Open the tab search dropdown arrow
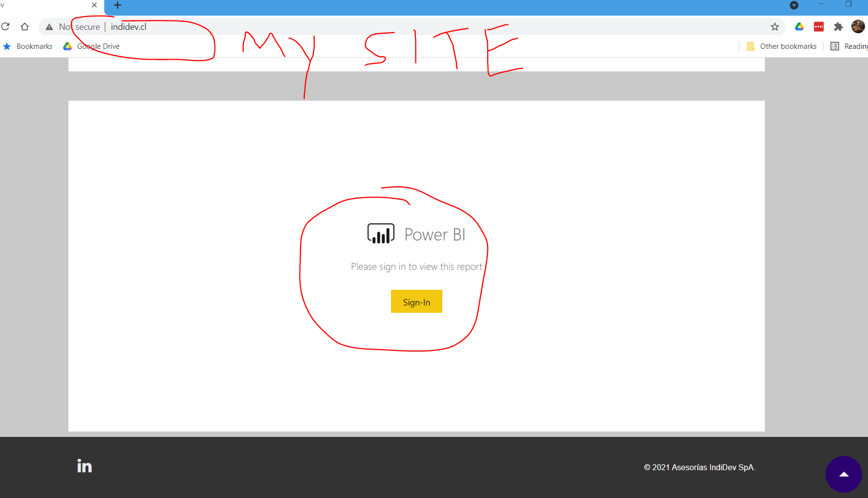This screenshot has height=498, width=868. (x=794, y=5)
